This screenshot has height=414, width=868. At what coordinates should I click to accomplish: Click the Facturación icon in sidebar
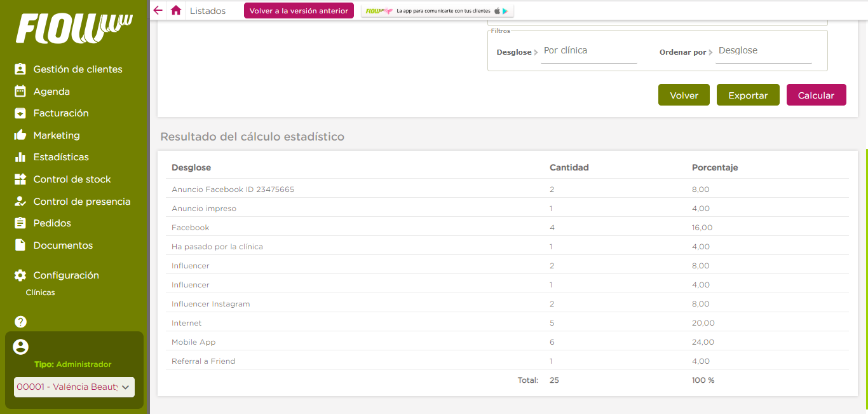coord(20,113)
